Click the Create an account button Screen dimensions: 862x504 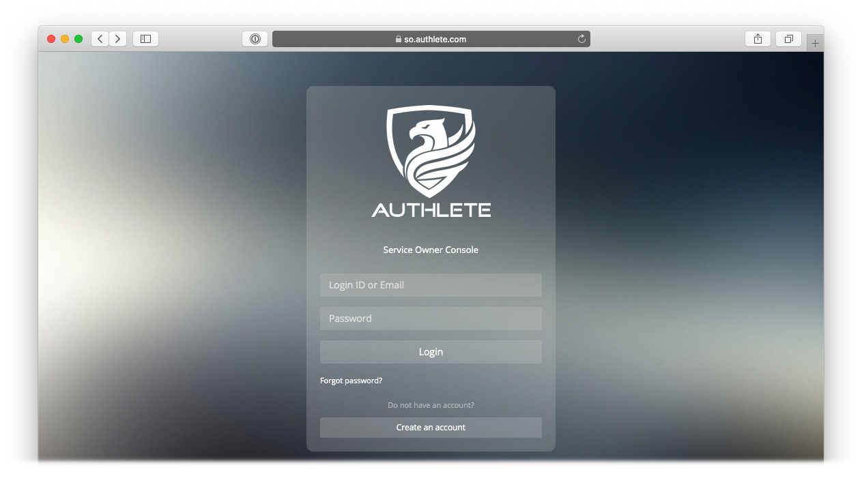click(431, 428)
